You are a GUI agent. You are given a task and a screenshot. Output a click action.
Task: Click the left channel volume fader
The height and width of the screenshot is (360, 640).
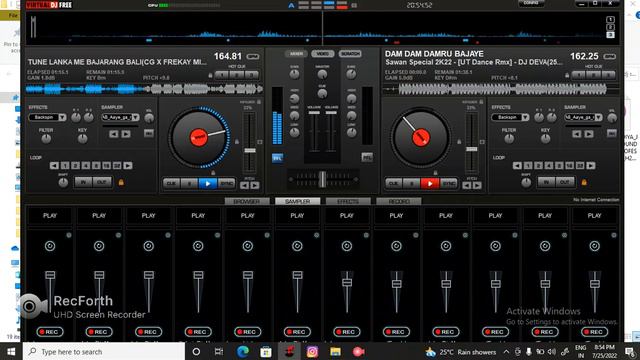click(314, 113)
